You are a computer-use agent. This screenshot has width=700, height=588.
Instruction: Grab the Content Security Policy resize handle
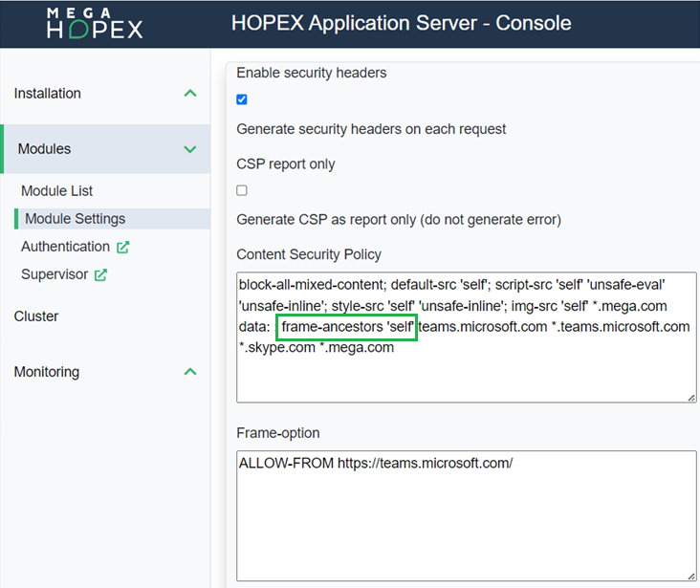(x=689, y=396)
